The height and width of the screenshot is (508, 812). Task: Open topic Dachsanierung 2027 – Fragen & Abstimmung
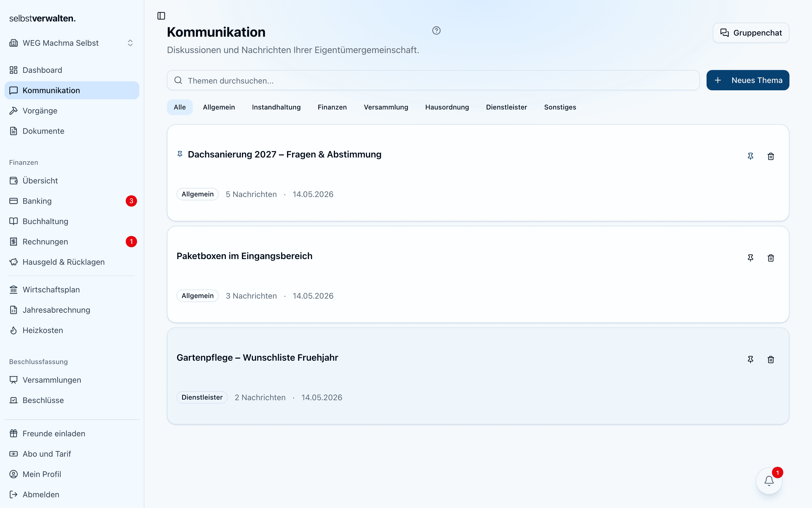tap(284, 155)
